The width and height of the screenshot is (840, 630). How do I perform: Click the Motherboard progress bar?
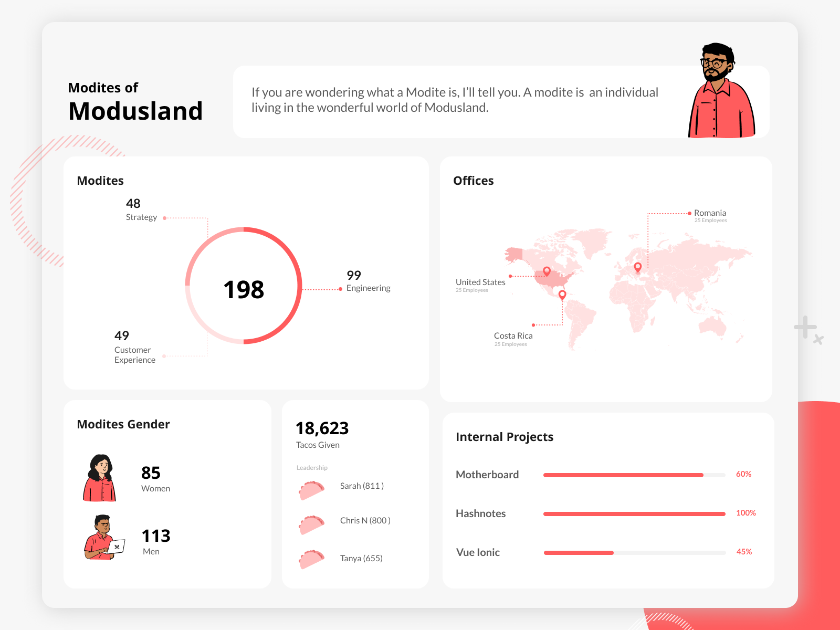click(x=634, y=475)
